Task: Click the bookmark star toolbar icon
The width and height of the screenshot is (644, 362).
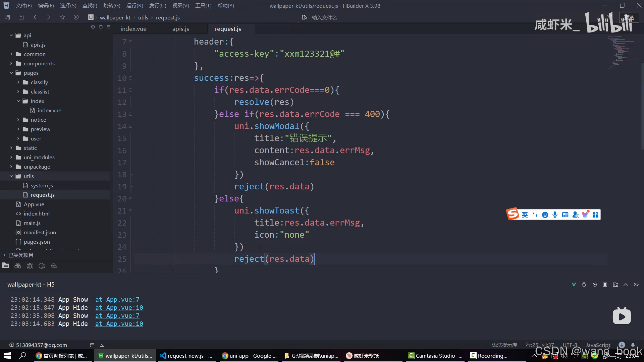Action: point(62,17)
